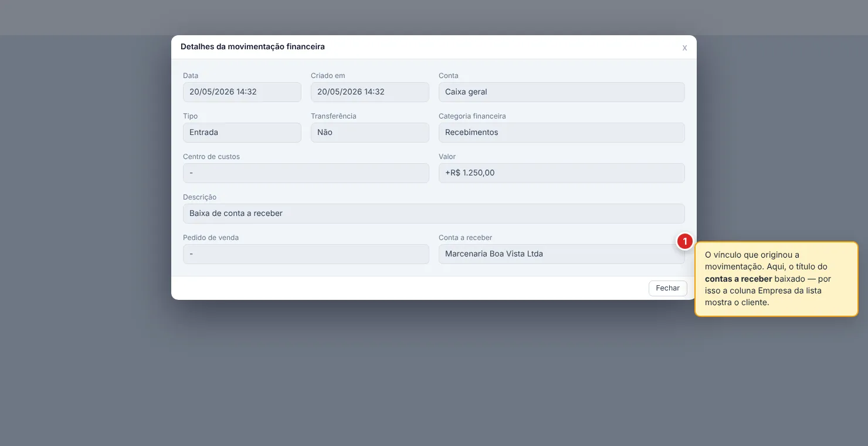Click the Pedido de venda field
This screenshot has height=446, width=868.
tap(306, 254)
